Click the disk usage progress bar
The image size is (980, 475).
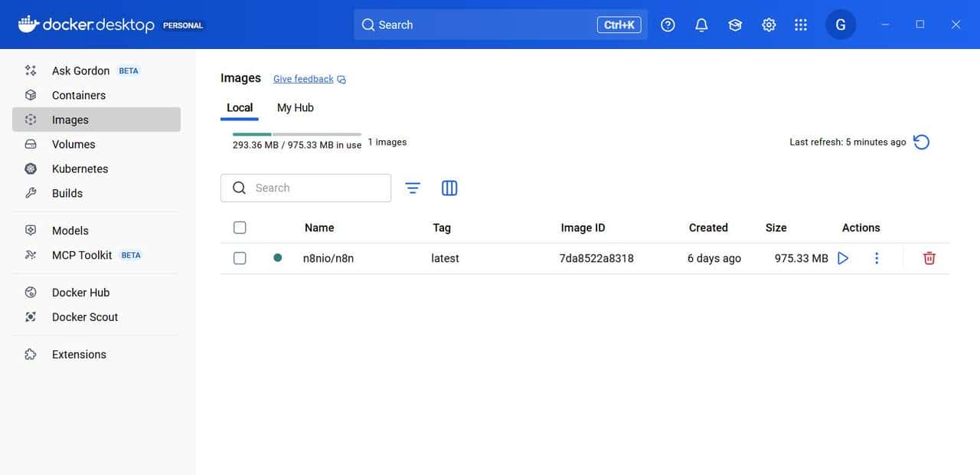pyautogui.click(x=296, y=134)
